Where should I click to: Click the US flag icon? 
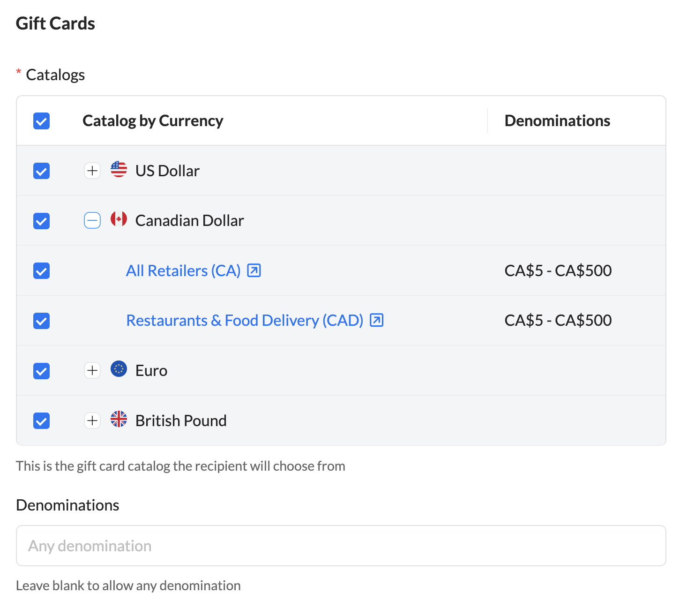119,170
